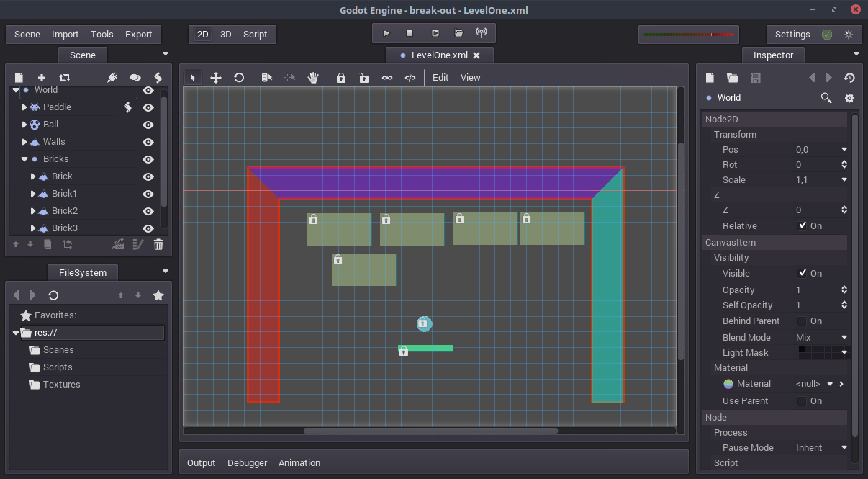
Task: Open the Material resource picker showing null
Action: pyautogui.click(x=808, y=383)
